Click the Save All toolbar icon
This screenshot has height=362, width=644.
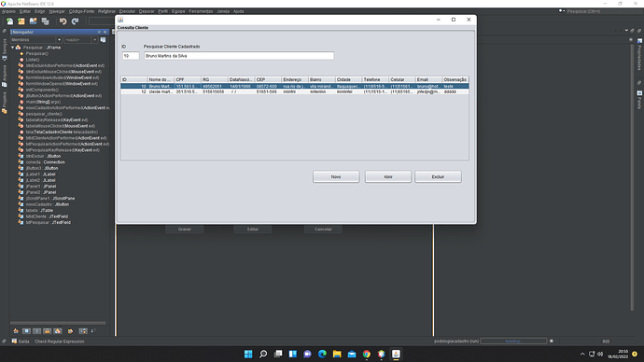[x=45, y=21]
